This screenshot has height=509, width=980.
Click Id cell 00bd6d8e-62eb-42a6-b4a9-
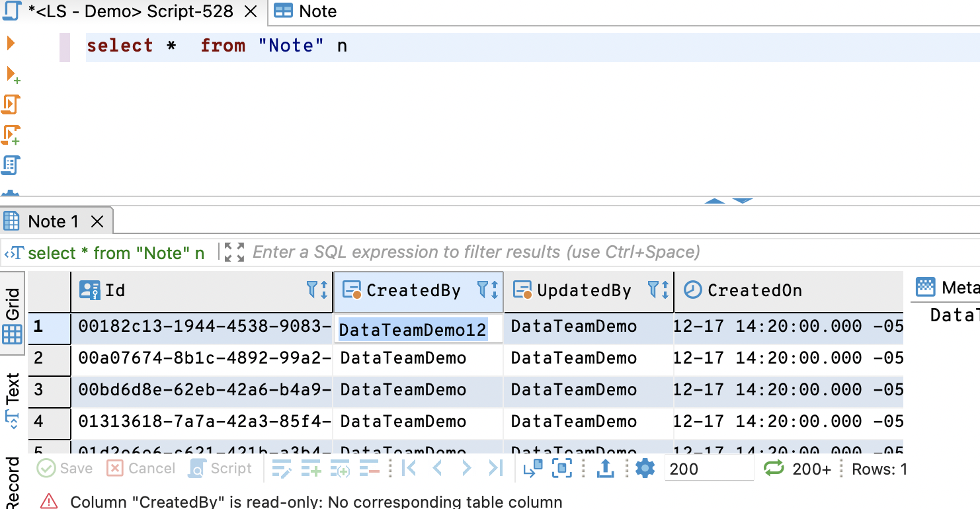(x=202, y=390)
